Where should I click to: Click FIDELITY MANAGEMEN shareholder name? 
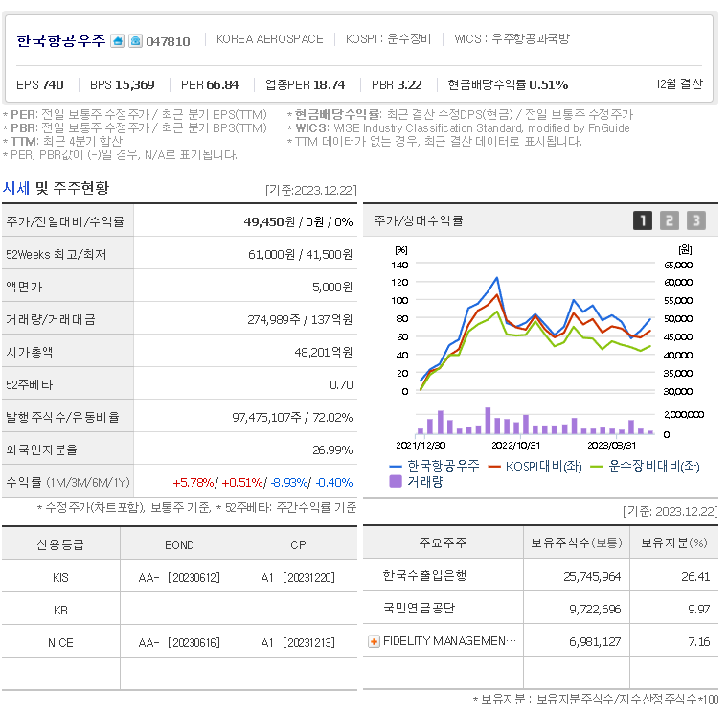449,641
